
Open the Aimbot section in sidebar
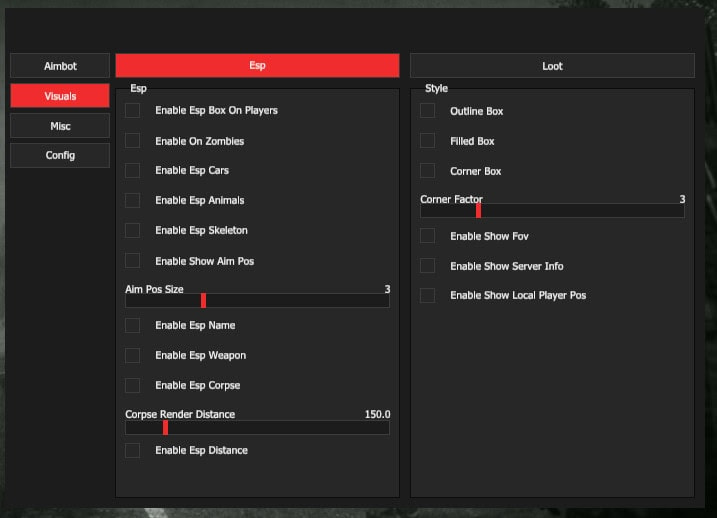click(60, 66)
